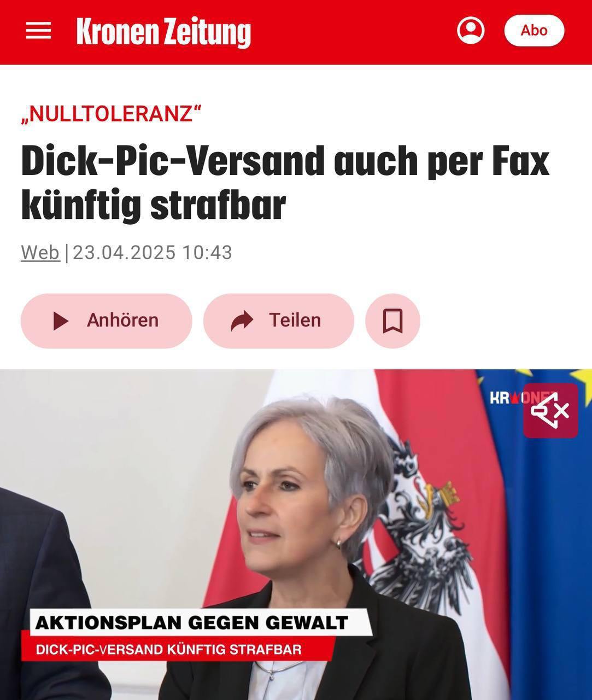This screenshot has width=592, height=700.
Task: Click the red Dick-Pic-Versand video caption
Action: 169,650
